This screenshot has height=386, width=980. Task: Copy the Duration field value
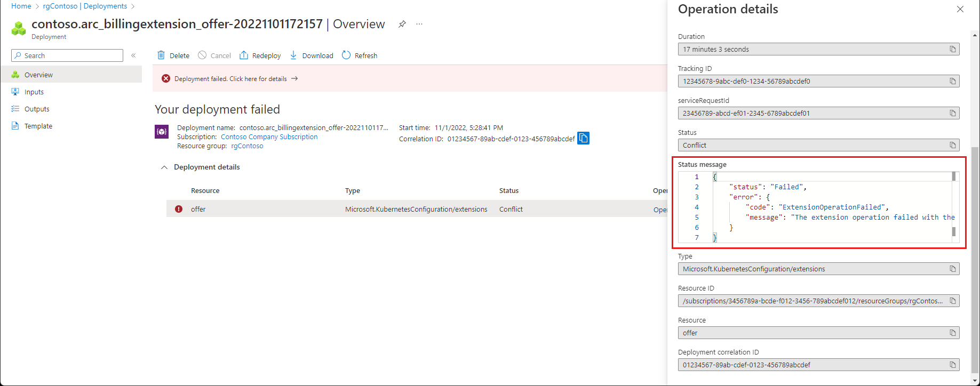pyautogui.click(x=952, y=50)
